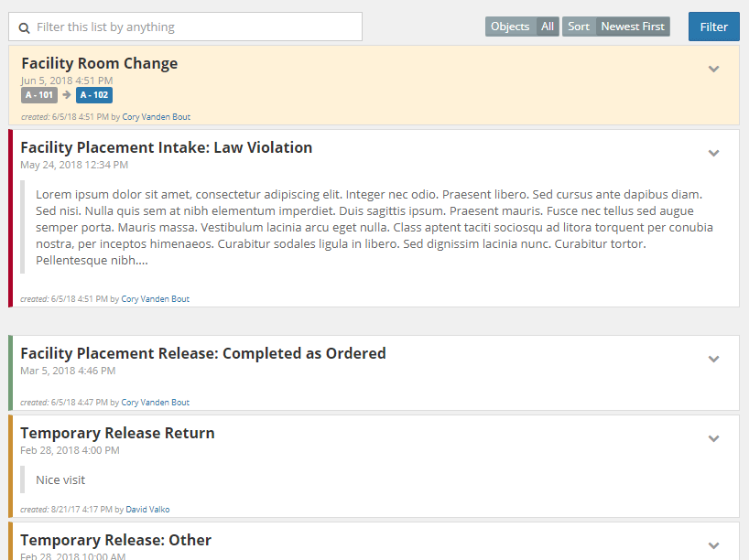Expand the Facility Room Change entry chevron
Viewport: 749px width, 560px height.
coord(714,69)
